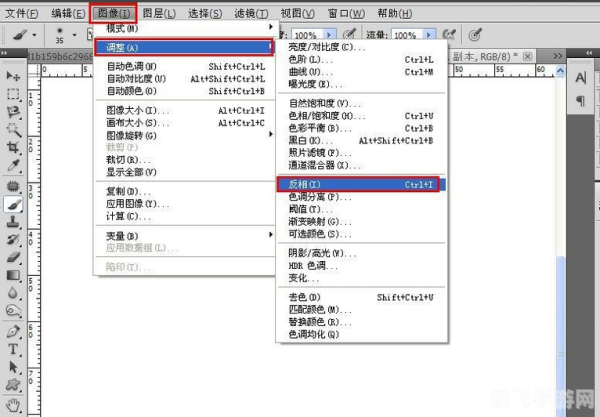The width and height of the screenshot is (600, 417).
Task: Choose 亮度/对比度(C) option
Action: pos(361,47)
